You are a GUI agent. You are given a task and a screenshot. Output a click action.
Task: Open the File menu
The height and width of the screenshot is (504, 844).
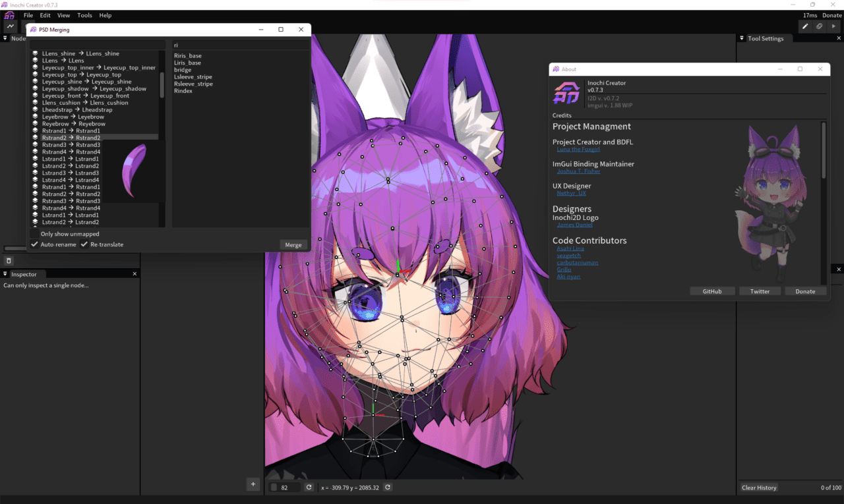(x=28, y=15)
